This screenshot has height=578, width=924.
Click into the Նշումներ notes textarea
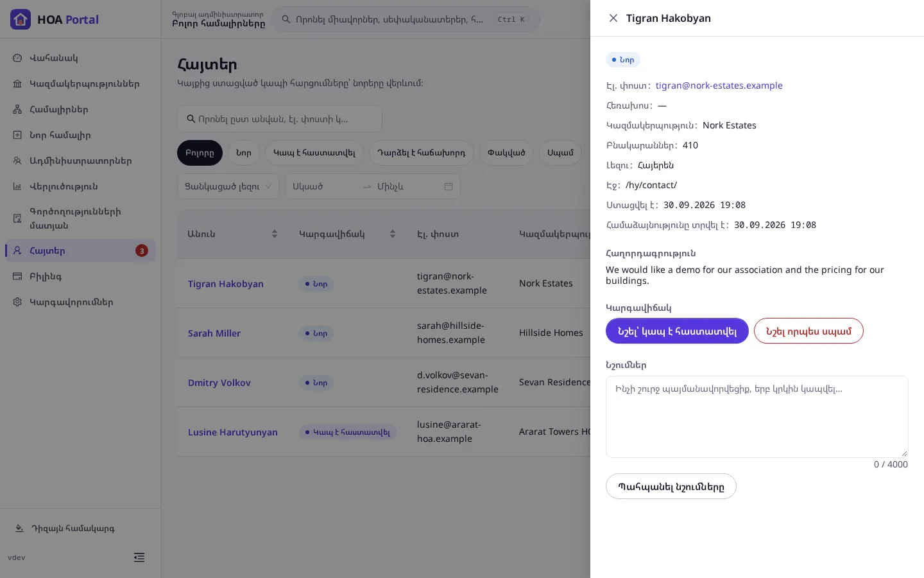[757, 417]
